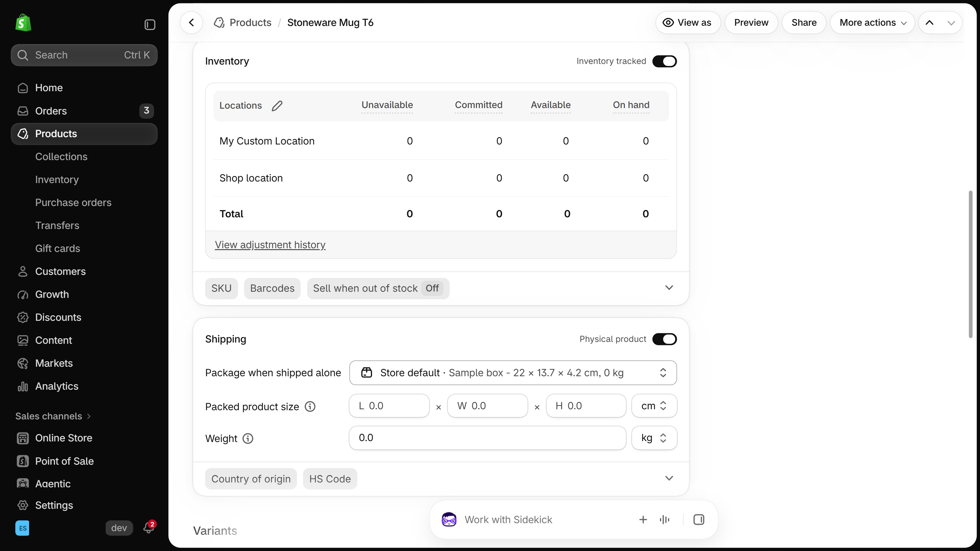Go to previous product arrow
This screenshot has width=980, height=551.
[929, 22]
